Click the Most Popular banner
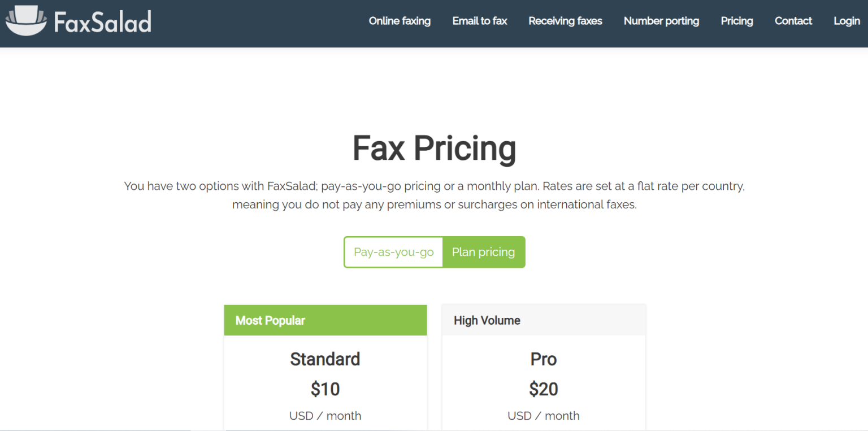 325,320
